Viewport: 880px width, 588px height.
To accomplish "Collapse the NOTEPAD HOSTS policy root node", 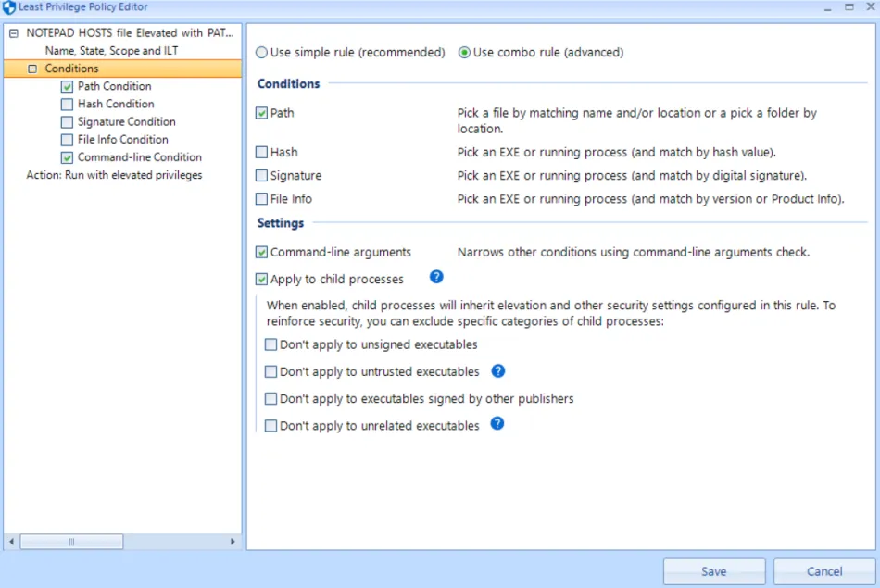I will [13, 33].
